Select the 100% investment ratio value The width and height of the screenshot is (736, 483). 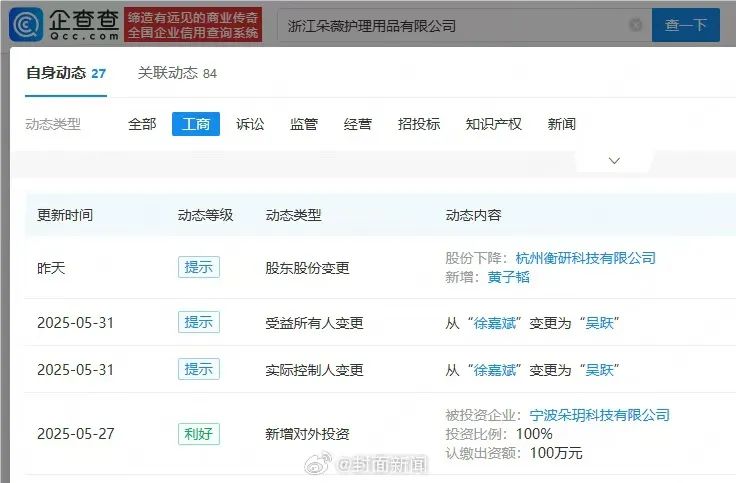[534, 434]
